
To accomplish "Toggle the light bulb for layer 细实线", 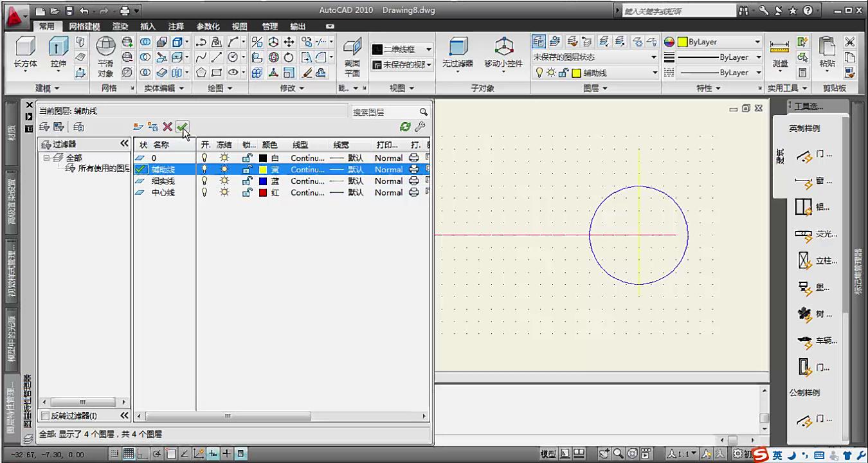I will [x=204, y=181].
